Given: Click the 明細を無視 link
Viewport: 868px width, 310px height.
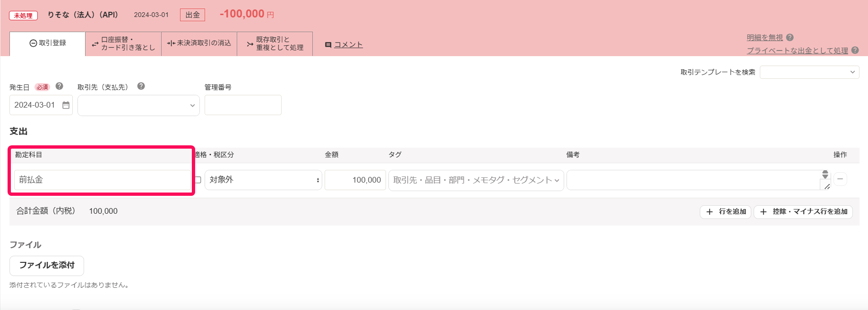Looking at the screenshot, I should point(765,38).
